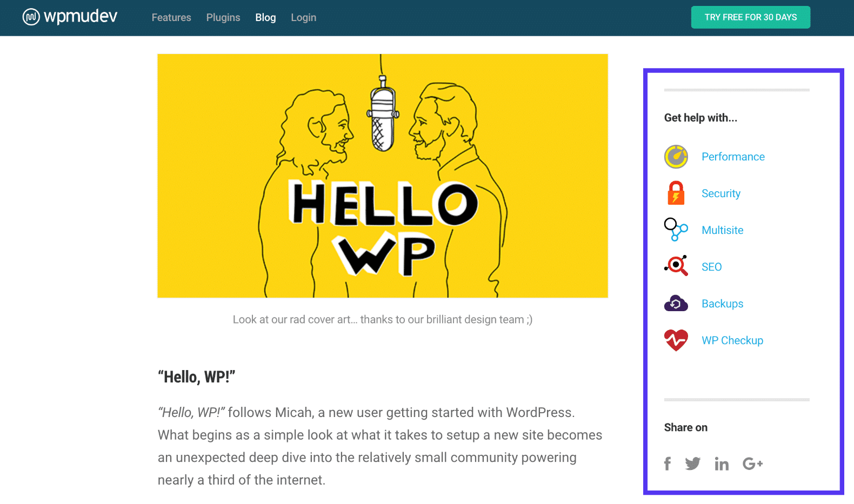This screenshot has height=504, width=854.
Task: Open the Plugins page
Action: click(223, 17)
